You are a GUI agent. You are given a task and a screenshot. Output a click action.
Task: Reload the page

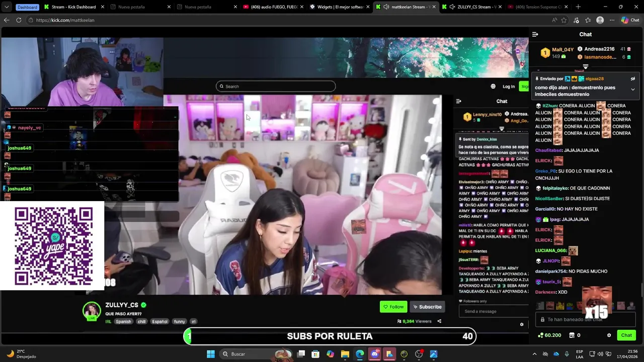(x=19, y=20)
